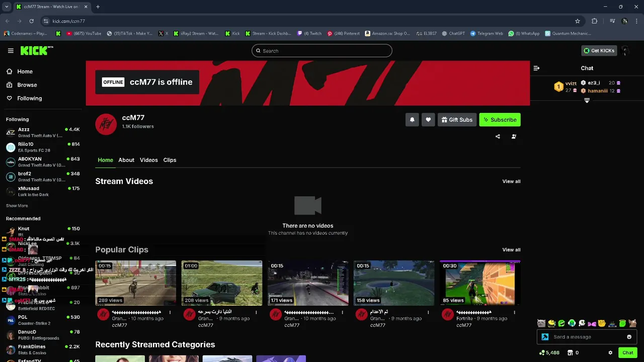Click the user icon beside share
644x362 pixels.
[x=514, y=136]
